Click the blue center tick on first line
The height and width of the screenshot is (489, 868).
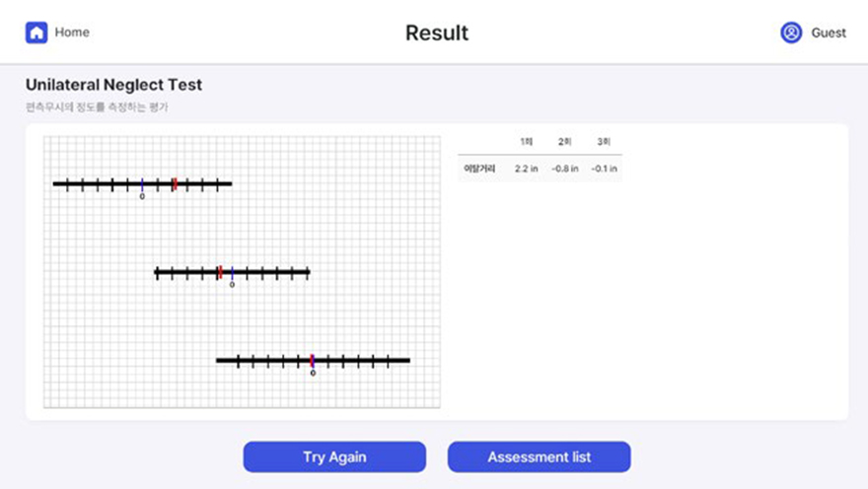point(142,184)
